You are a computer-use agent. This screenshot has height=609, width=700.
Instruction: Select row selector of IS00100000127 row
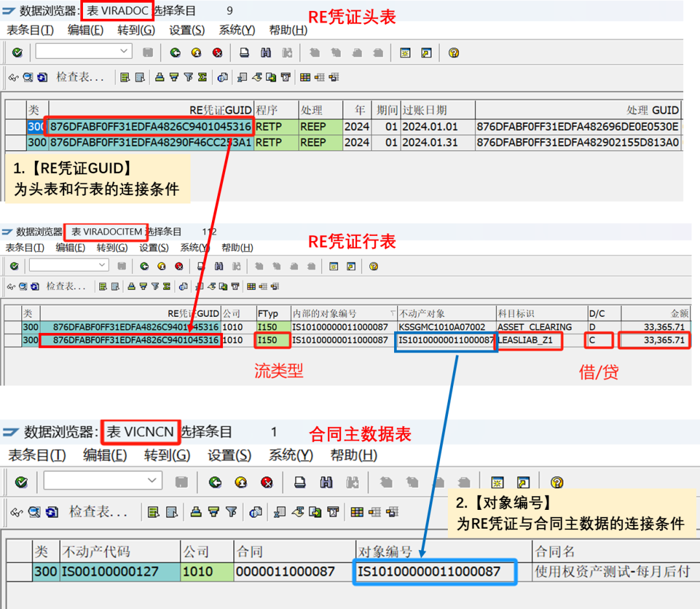tap(20, 571)
